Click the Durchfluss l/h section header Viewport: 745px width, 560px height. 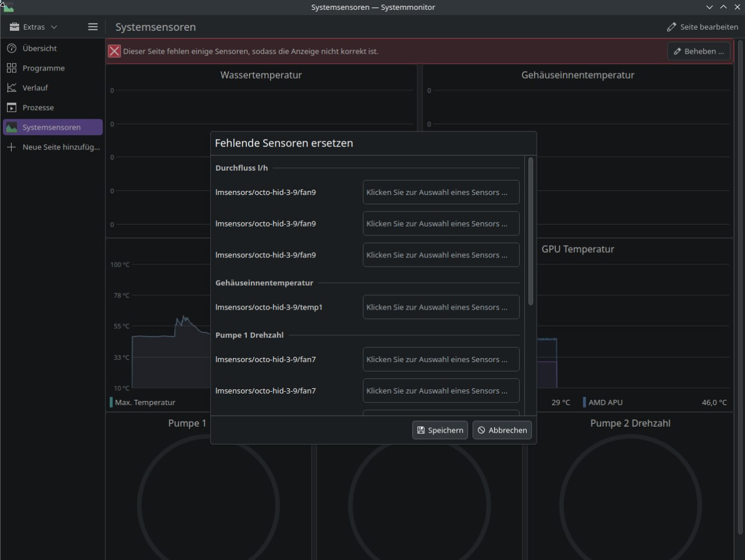click(242, 168)
